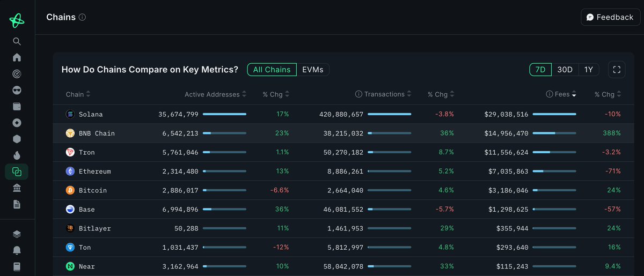Viewport: 644px width, 276px height.
Task: Open the BNB Chain row link
Action: pyautogui.click(x=97, y=133)
